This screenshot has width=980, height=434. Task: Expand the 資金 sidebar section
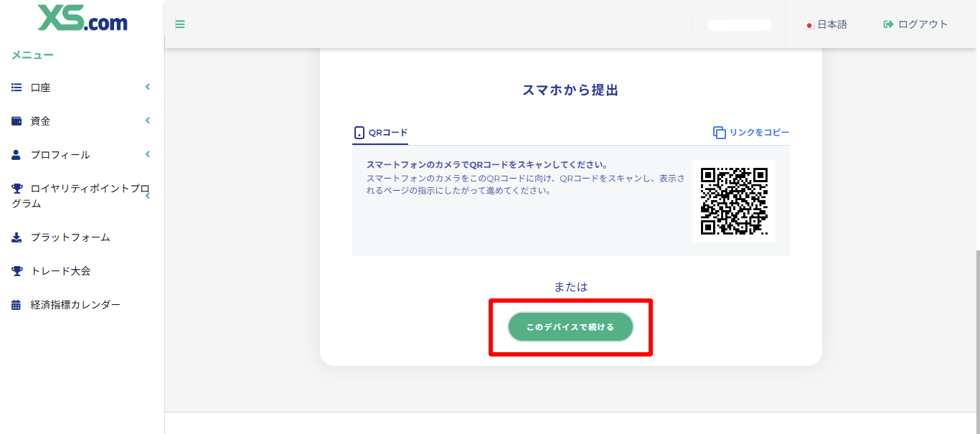click(147, 121)
